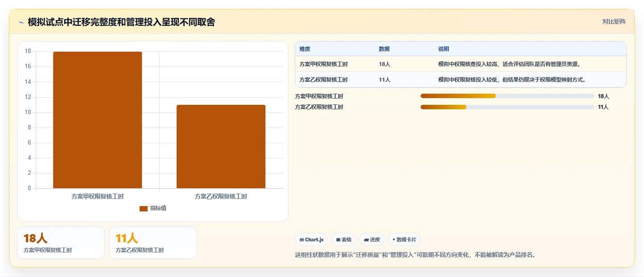Click the y-axis value 18
644x277 pixels.
pos(28,51)
